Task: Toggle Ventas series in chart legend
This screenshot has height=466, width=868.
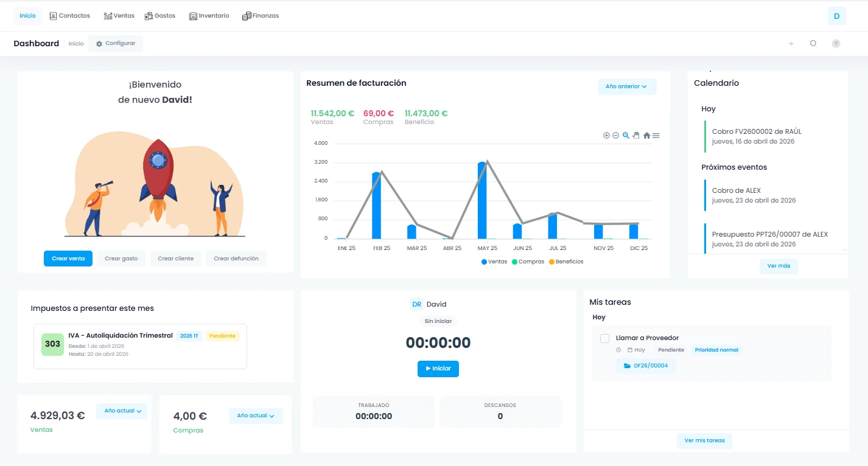Action: click(494, 262)
